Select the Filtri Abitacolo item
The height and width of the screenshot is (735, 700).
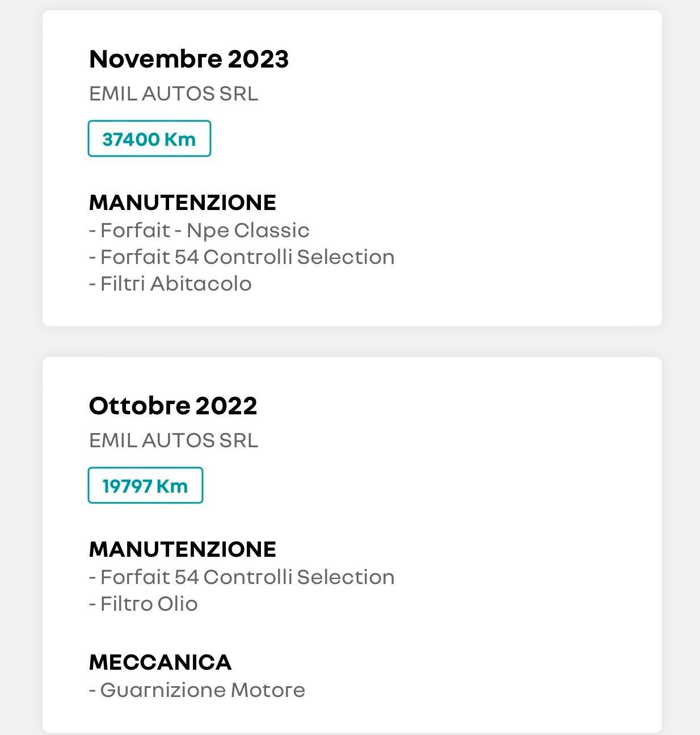click(170, 284)
